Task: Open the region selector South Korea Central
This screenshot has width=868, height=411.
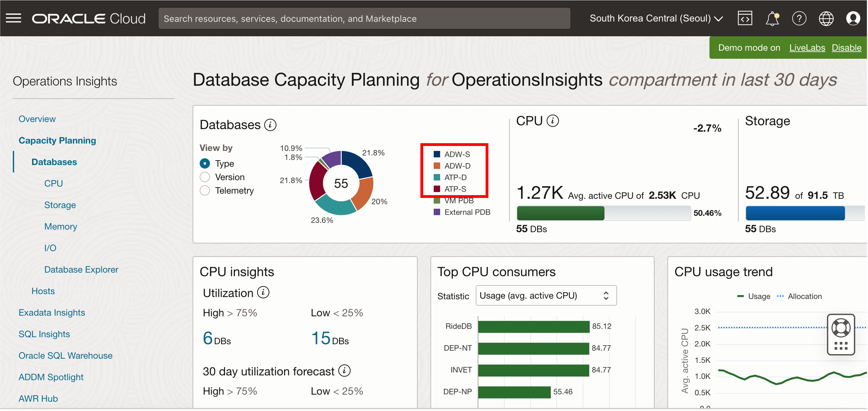Action: click(x=656, y=18)
